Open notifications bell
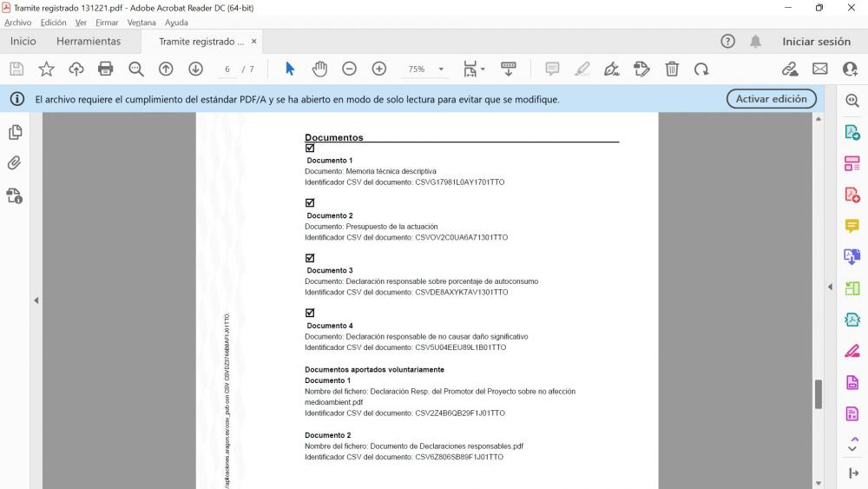This screenshot has height=489, width=868. pos(756,41)
